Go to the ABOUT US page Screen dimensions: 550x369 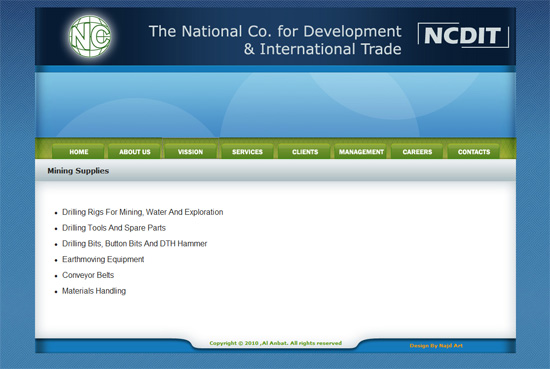click(135, 152)
